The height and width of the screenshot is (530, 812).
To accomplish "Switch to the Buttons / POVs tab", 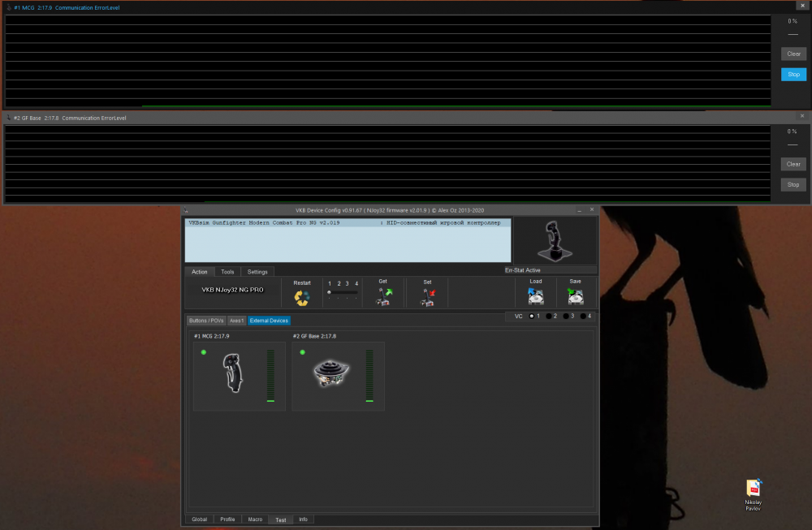I will pyautogui.click(x=205, y=321).
